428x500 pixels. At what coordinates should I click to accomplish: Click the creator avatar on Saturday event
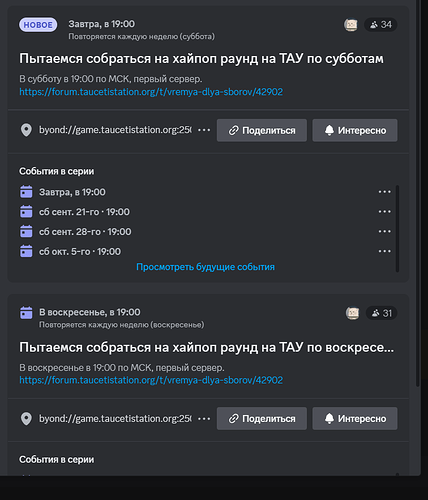351,25
